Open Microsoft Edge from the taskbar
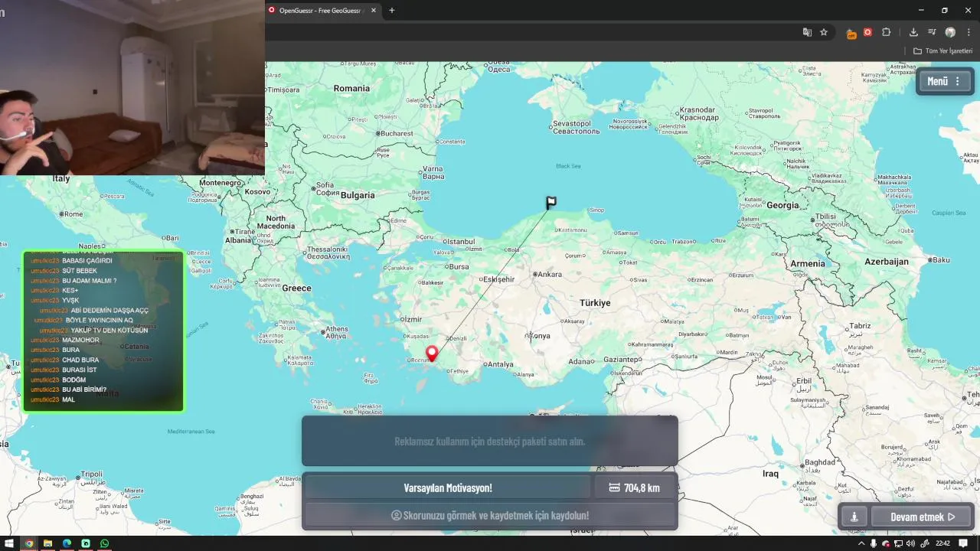980x551 pixels. 67,543
